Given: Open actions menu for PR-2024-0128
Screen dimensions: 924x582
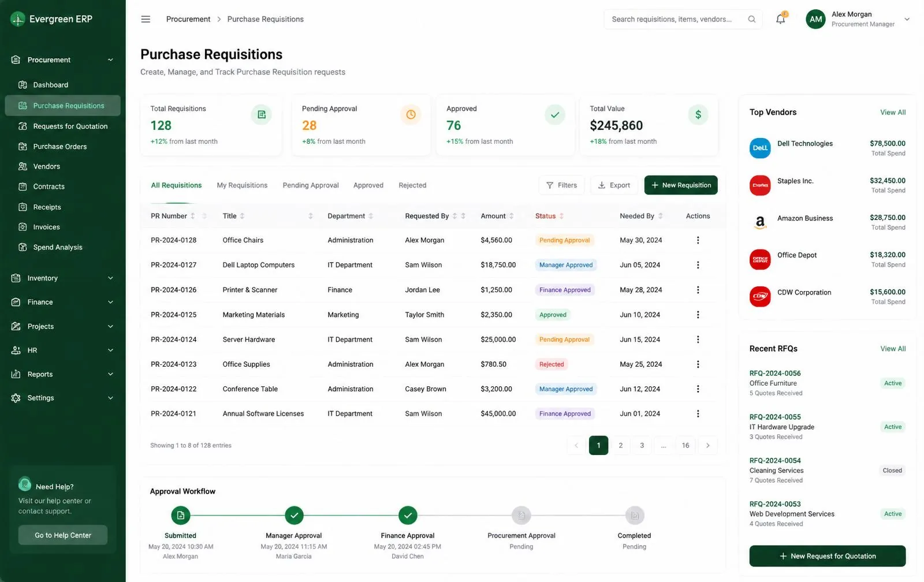Looking at the screenshot, I should point(698,240).
